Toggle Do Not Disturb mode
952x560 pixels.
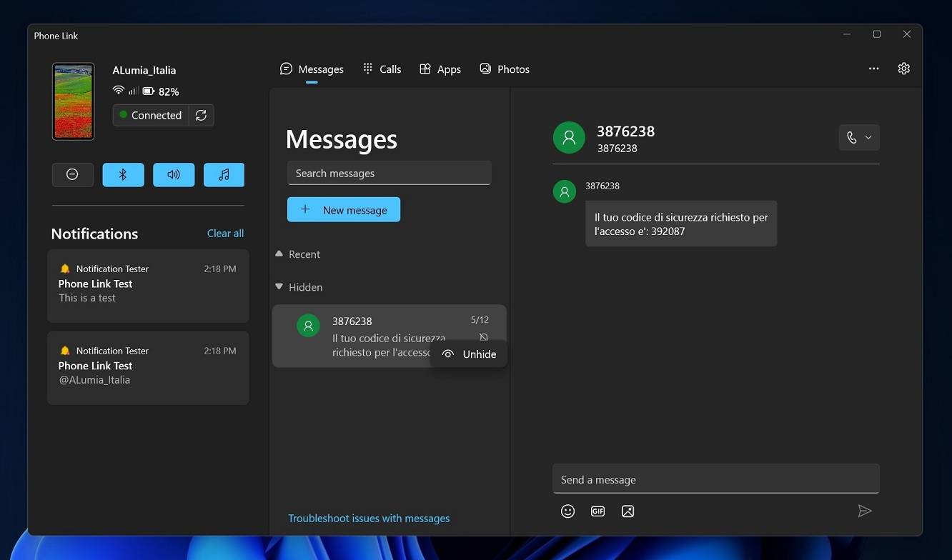tap(72, 174)
